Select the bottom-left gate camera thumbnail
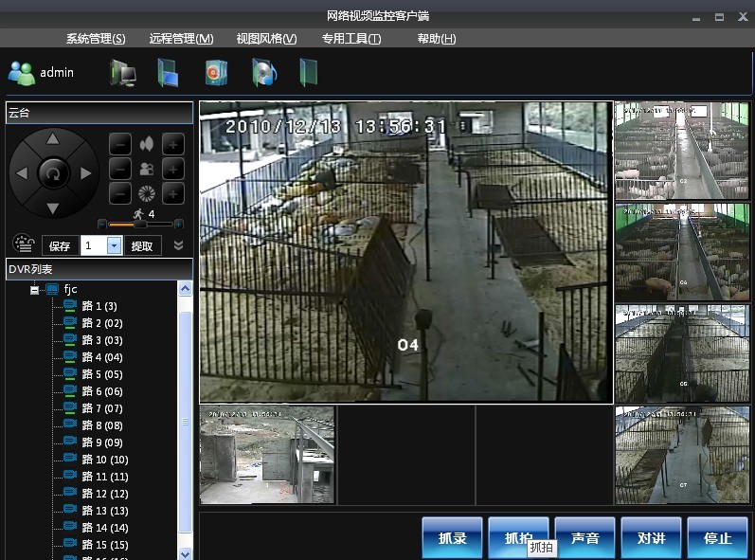 point(267,455)
